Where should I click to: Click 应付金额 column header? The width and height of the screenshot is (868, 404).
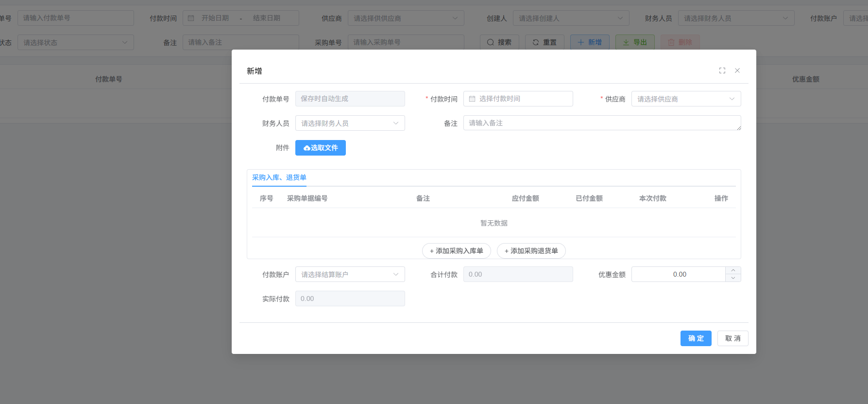(x=526, y=198)
